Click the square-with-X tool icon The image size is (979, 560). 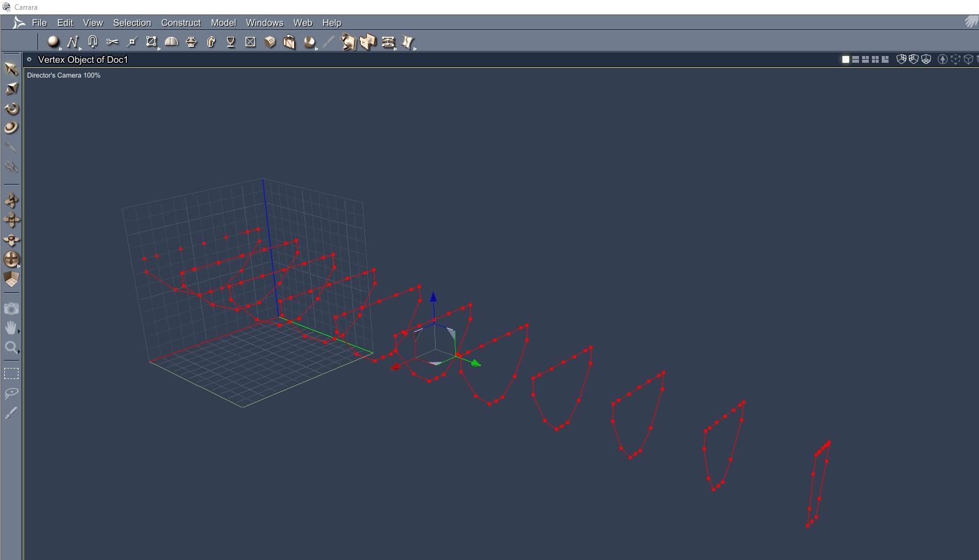coord(250,42)
